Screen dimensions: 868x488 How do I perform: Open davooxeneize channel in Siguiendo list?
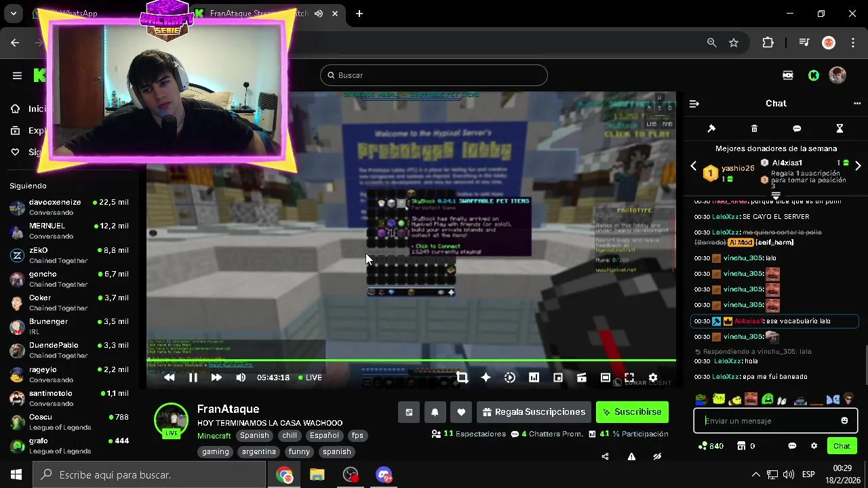click(x=69, y=207)
